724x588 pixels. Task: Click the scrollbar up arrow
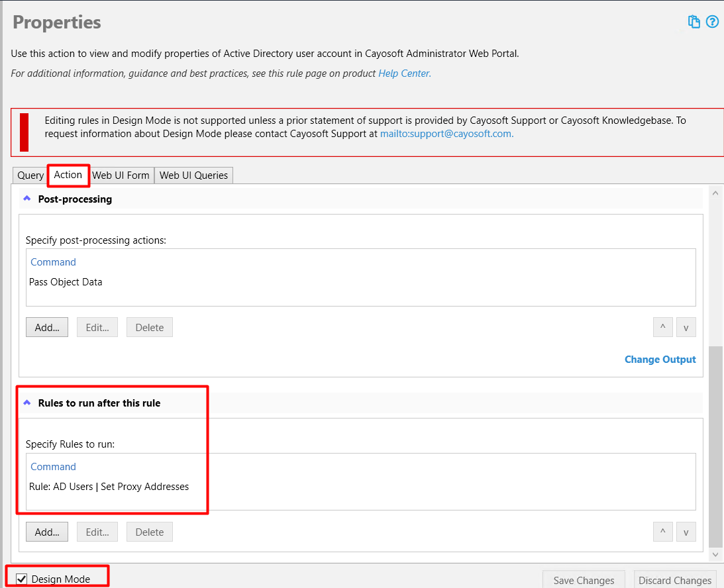click(x=715, y=193)
